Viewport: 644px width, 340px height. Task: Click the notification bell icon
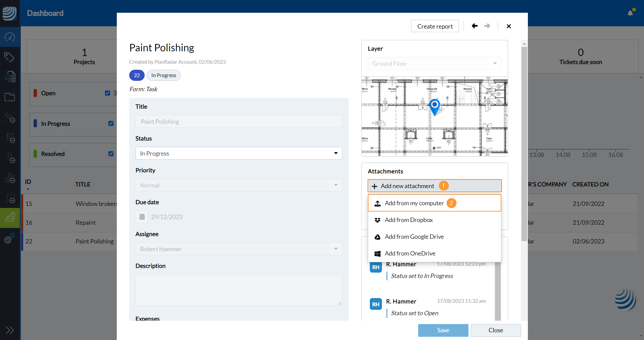click(x=630, y=13)
